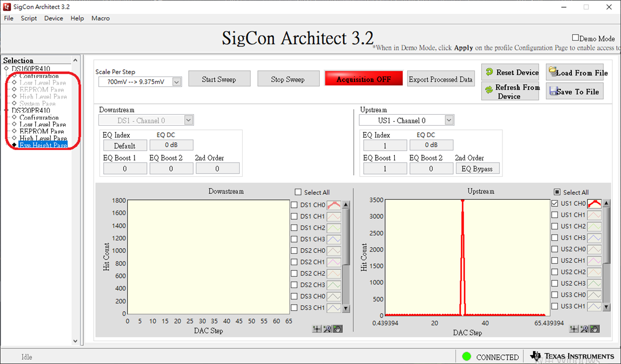
Task: Uncheck the US1 CH0 channel checkbox
Action: pos(555,204)
